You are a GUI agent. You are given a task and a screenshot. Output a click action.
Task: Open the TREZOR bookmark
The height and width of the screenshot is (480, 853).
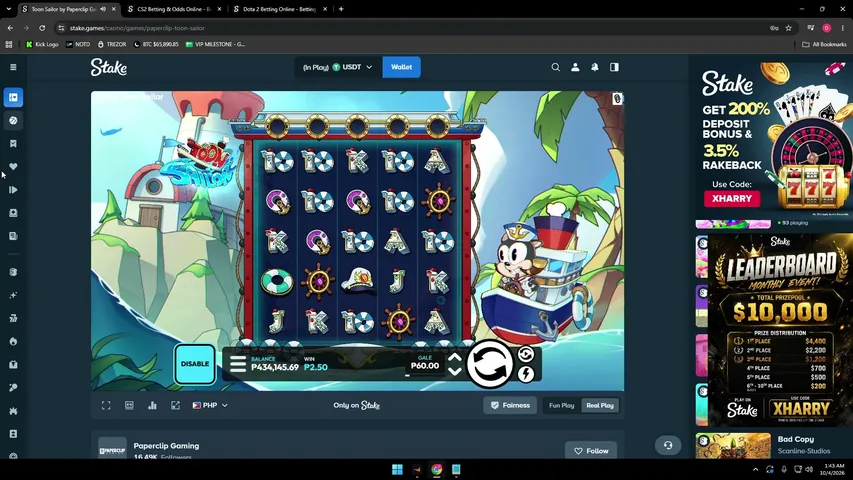[x=112, y=44]
